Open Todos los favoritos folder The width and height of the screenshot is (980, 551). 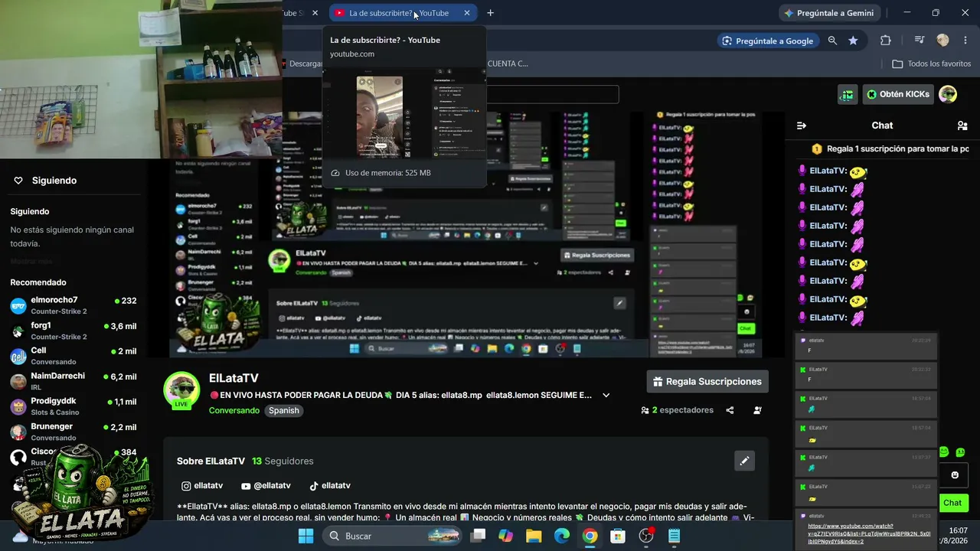[x=931, y=64]
